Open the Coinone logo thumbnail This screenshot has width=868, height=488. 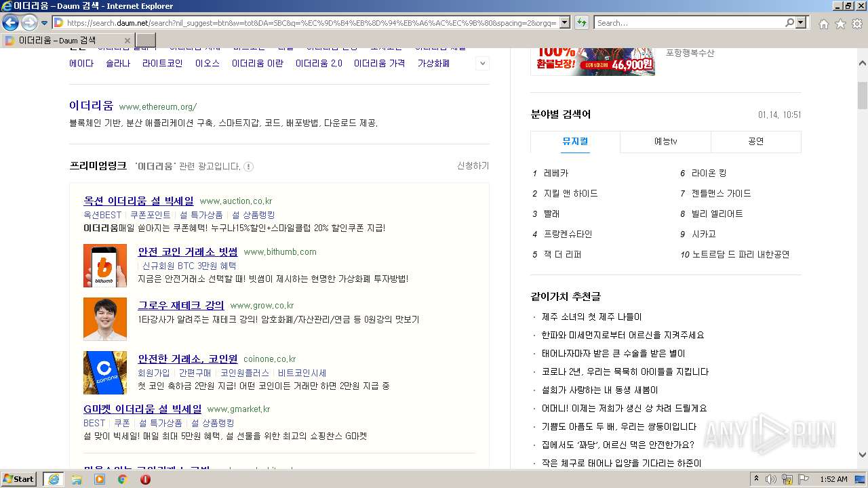[x=105, y=373]
